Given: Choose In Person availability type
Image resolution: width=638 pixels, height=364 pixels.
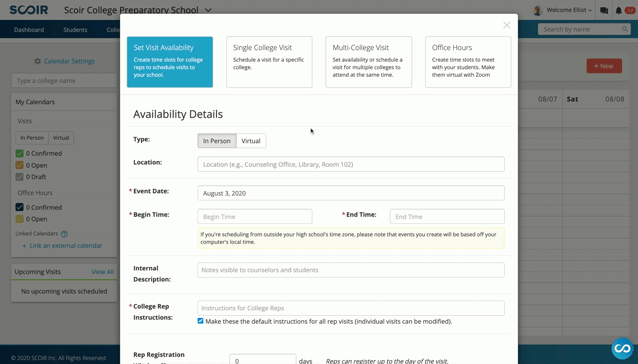Looking at the screenshot, I should (x=217, y=141).
